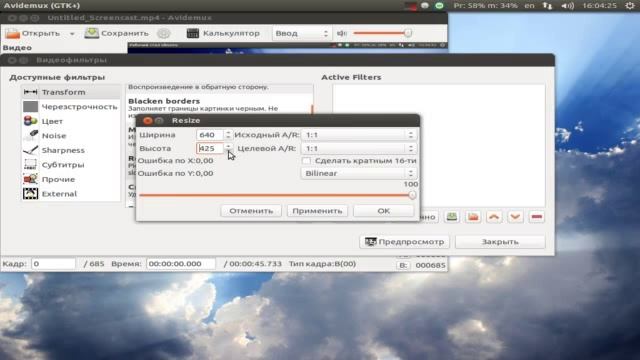Select the Прочие filter category
This screenshot has width=640, height=360.
(71, 180)
